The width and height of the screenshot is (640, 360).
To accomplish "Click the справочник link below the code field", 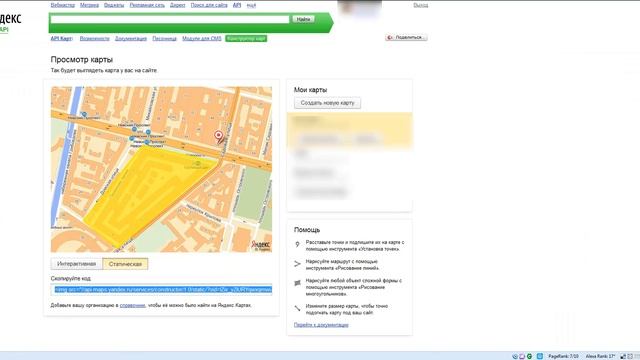I will click(132, 305).
